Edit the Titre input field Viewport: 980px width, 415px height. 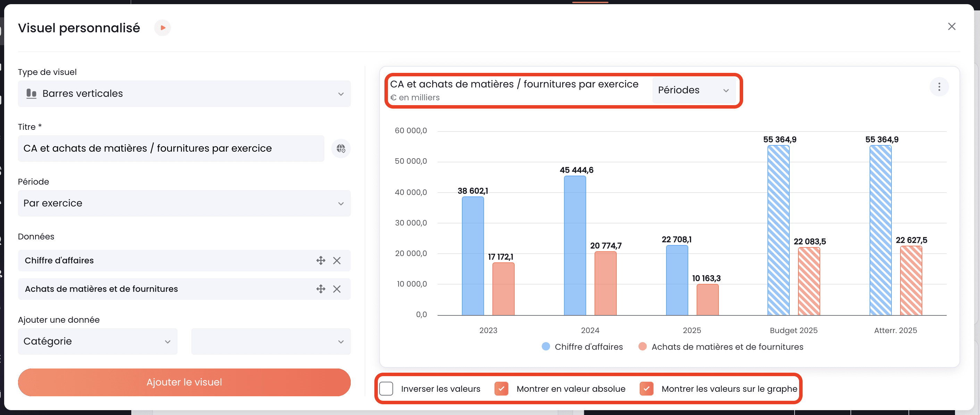click(x=171, y=148)
